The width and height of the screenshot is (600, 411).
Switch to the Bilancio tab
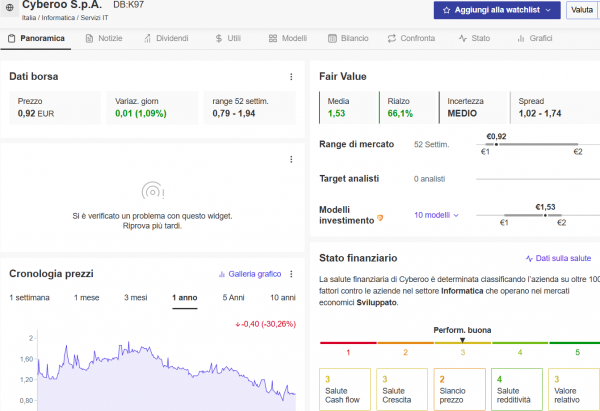(347, 39)
